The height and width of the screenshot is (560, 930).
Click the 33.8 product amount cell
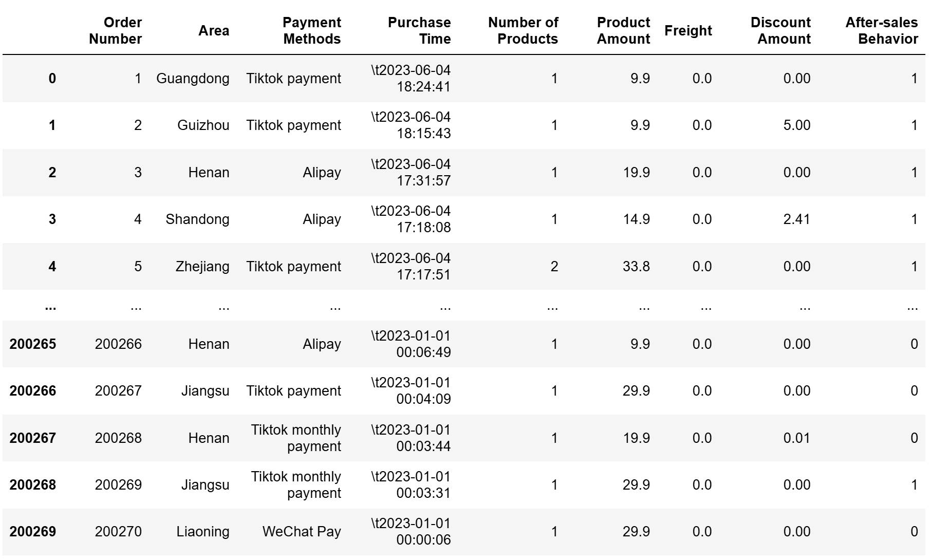[x=636, y=267]
